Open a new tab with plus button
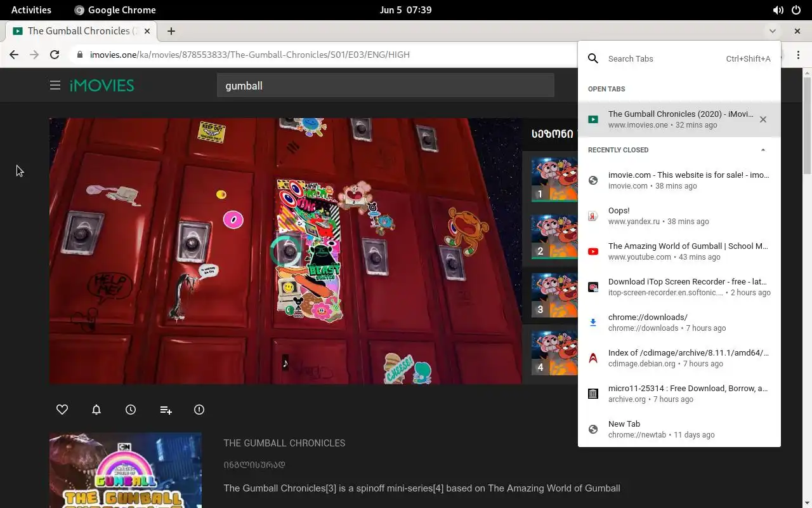This screenshot has width=812, height=508. 171,30
